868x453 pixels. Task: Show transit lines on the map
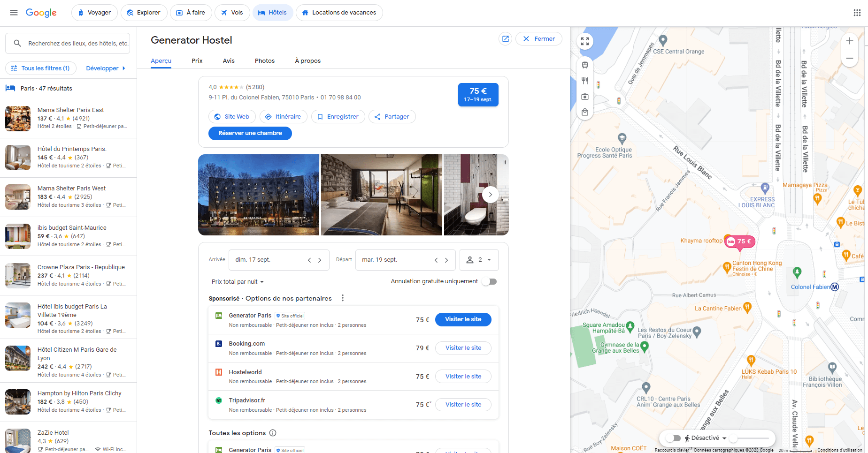[585, 65]
